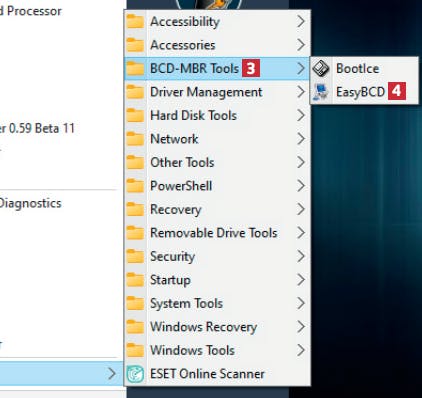Expand the Hard Disk Tools submenu arrow
Image resolution: width=422 pixels, height=398 pixels.
pyautogui.click(x=301, y=115)
